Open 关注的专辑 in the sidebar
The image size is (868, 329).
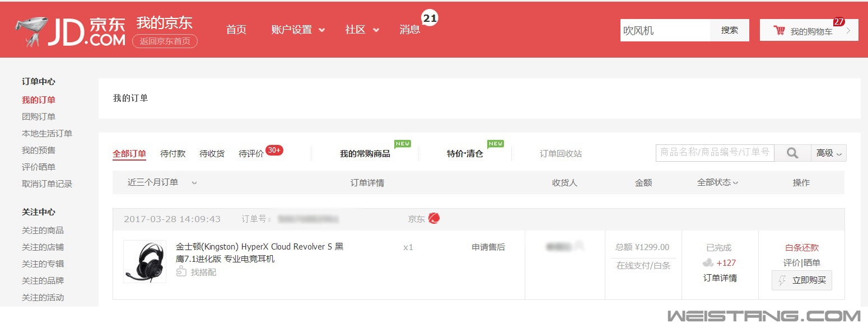43,264
